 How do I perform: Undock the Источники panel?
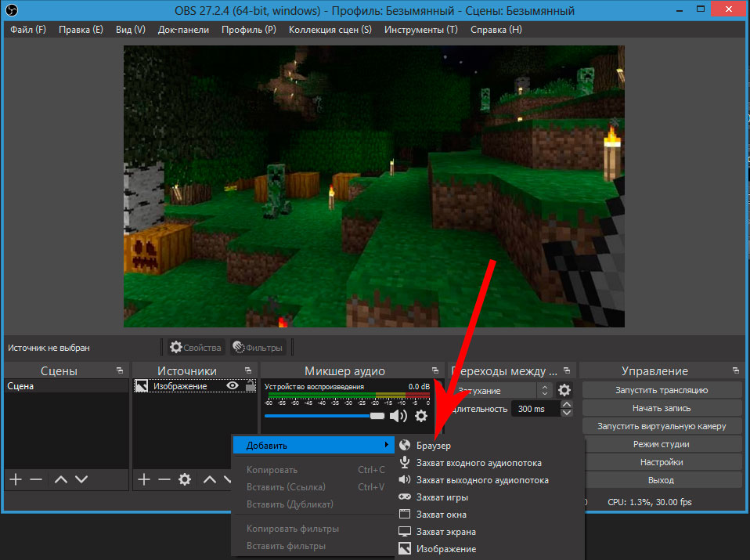click(x=247, y=370)
